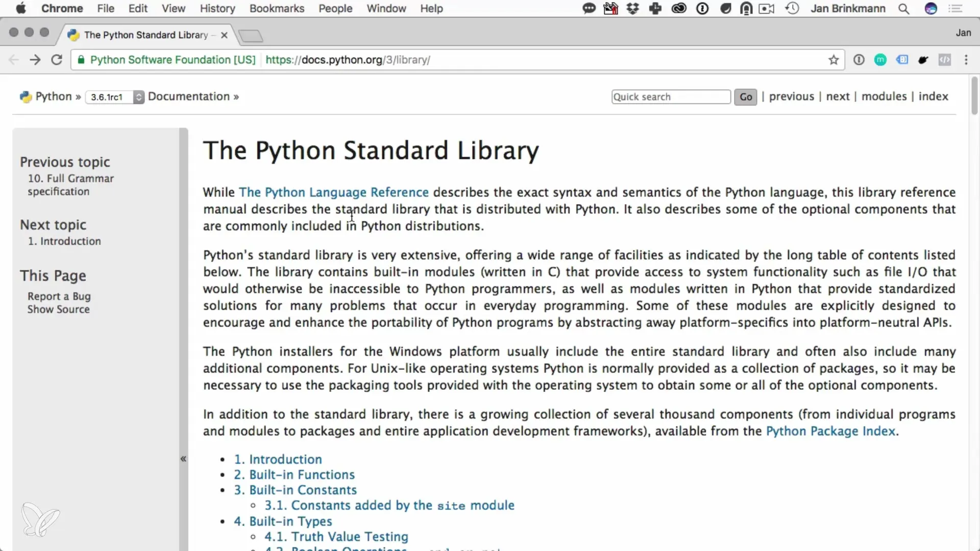Click the browser forward arrow
Screen dimensions: 980x551
coord(35,60)
